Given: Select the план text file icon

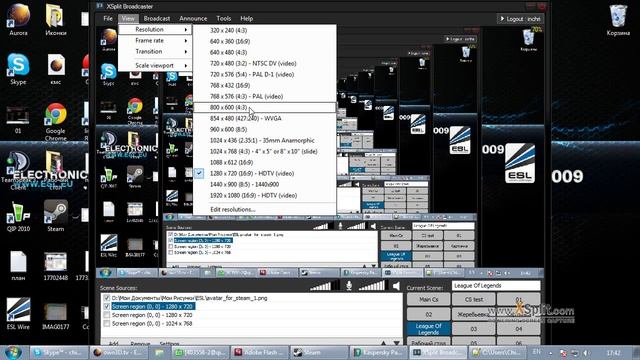Looking at the screenshot, I should pos(18,266).
